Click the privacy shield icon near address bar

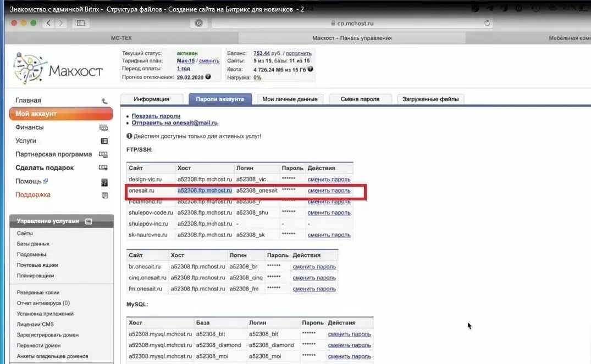coord(198,23)
